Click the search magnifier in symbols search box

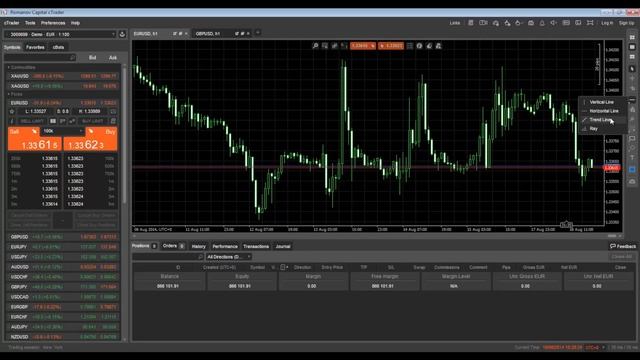tap(72, 58)
